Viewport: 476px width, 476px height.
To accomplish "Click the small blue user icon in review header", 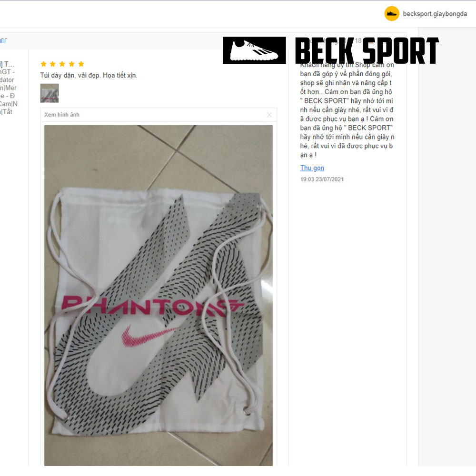I will [x=3, y=40].
